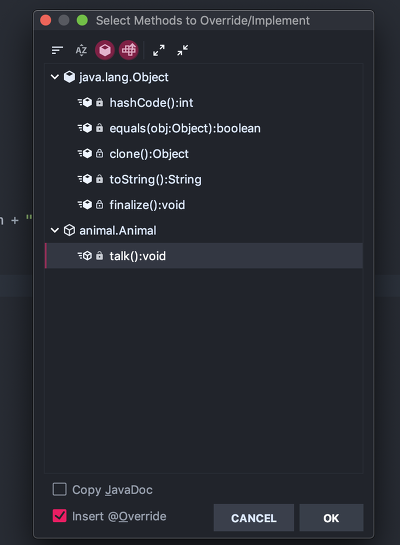Toggle show interfaces grid icon
This screenshot has height=545, width=400.
tap(129, 50)
